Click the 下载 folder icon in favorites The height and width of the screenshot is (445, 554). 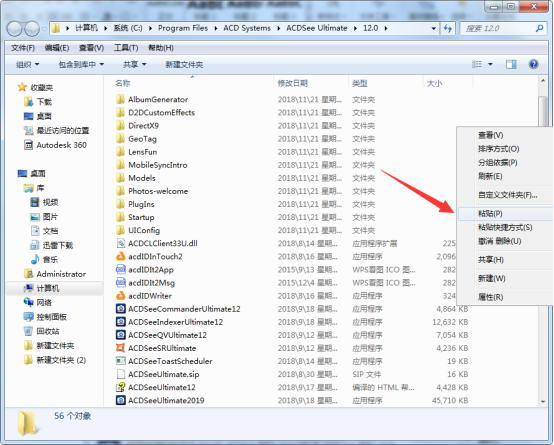pyautogui.click(x=28, y=102)
